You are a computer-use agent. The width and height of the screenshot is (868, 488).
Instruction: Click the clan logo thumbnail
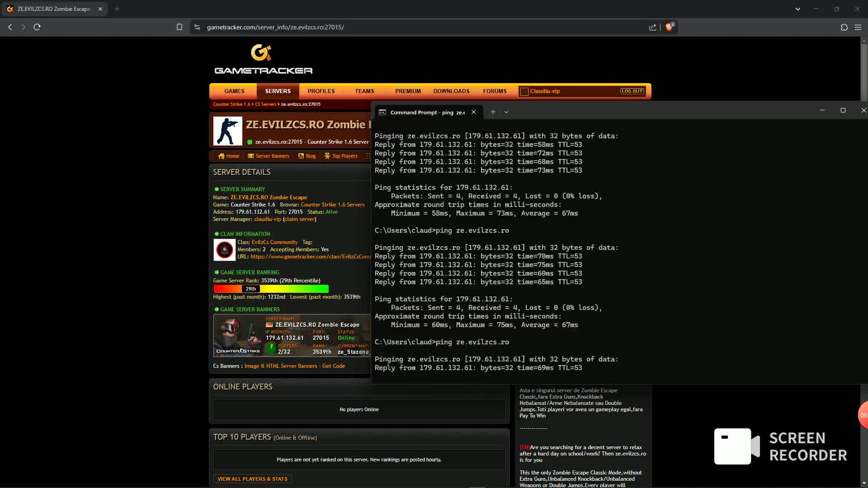coord(225,249)
